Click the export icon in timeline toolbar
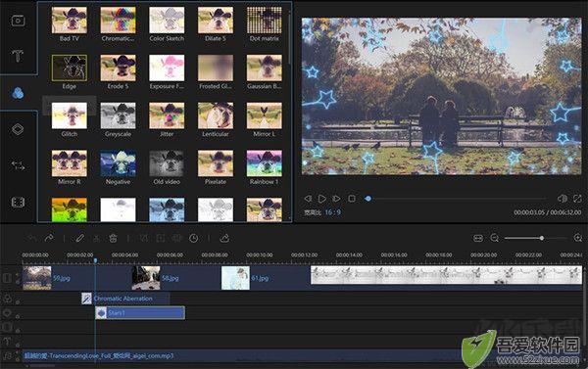Viewport: 588px width, 369px height. point(224,238)
